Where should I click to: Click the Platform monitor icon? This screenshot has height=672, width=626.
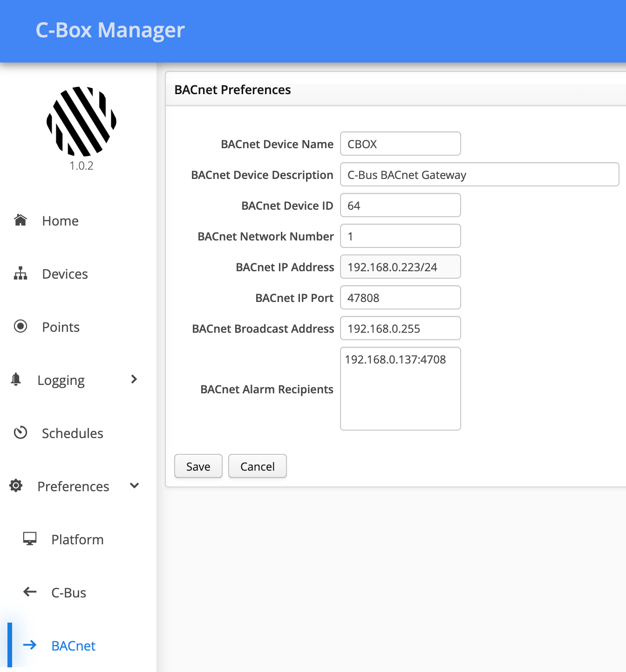[30, 539]
